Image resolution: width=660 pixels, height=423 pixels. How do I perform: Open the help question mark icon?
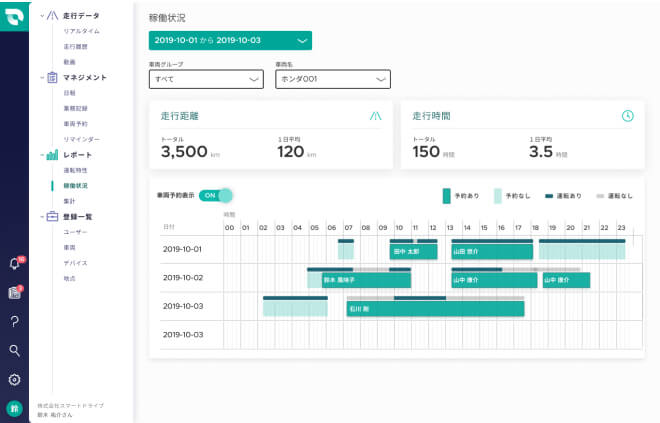click(x=14, y=322)
